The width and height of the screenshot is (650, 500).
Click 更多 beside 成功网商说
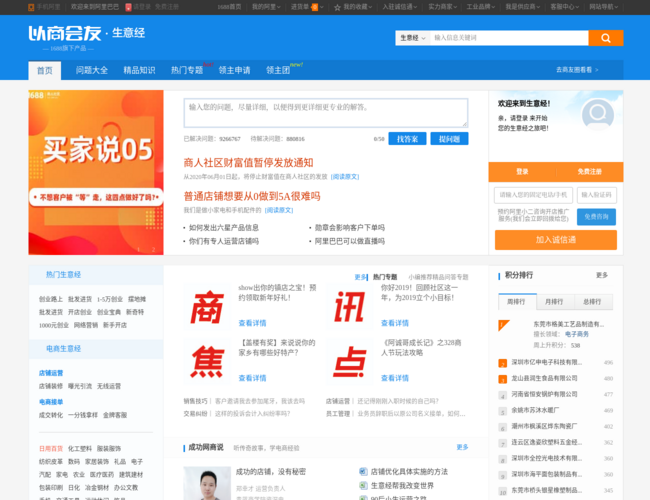[462, 447]
